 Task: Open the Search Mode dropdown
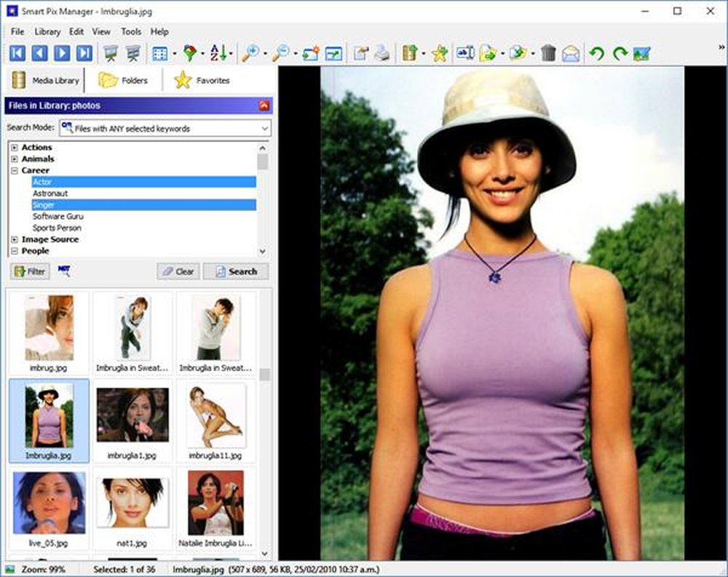(264, 128)
